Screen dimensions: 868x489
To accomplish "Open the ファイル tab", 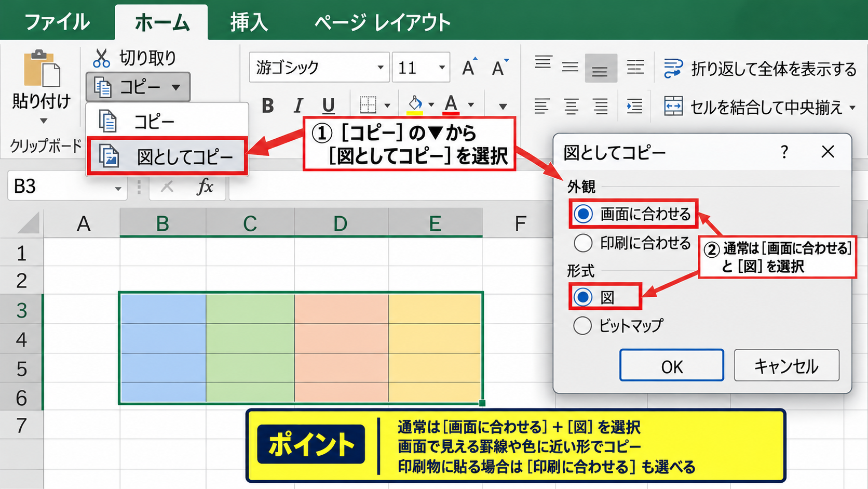I will (x=57, y=22).
